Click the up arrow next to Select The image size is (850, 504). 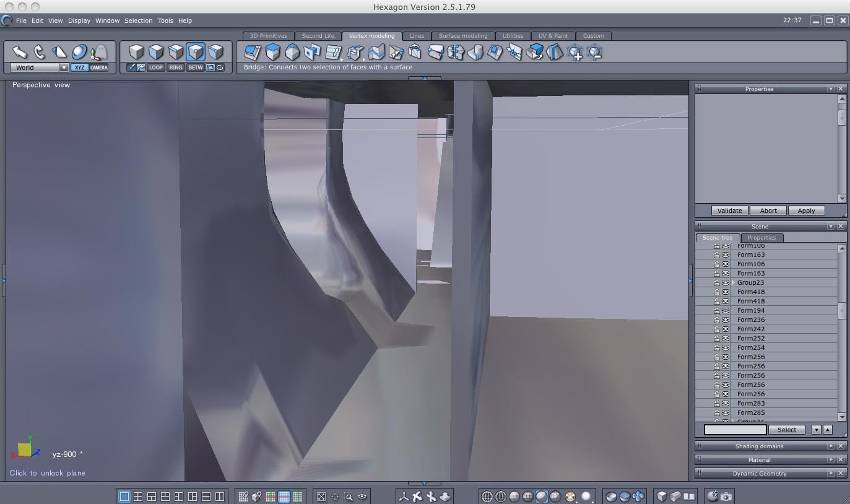pos(828,430)
